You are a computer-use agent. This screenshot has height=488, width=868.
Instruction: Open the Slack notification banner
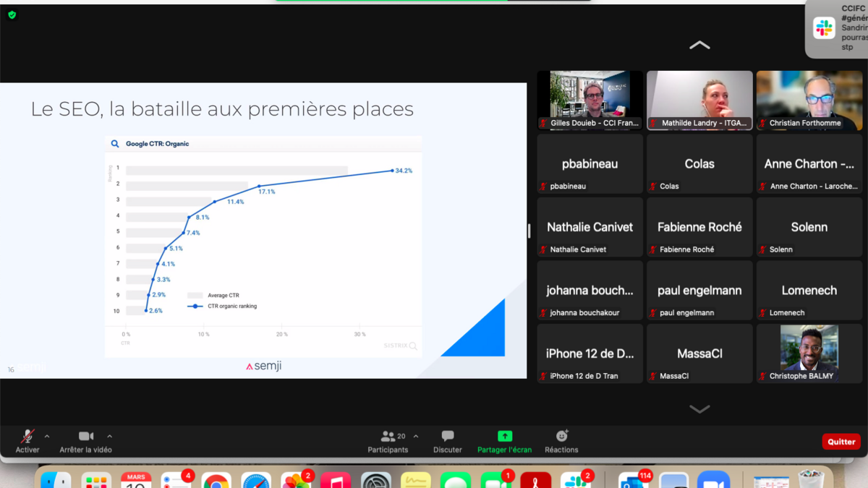click(838, 29)
